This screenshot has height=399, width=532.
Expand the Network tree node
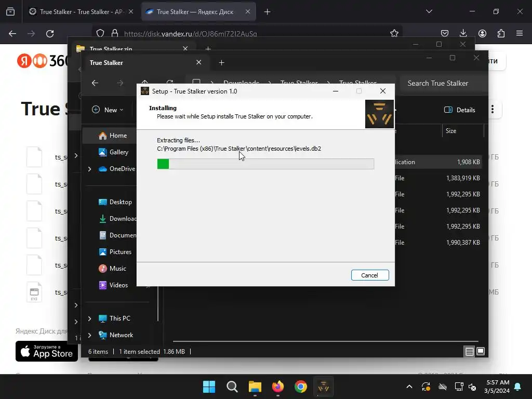click(x=89, y=335)
